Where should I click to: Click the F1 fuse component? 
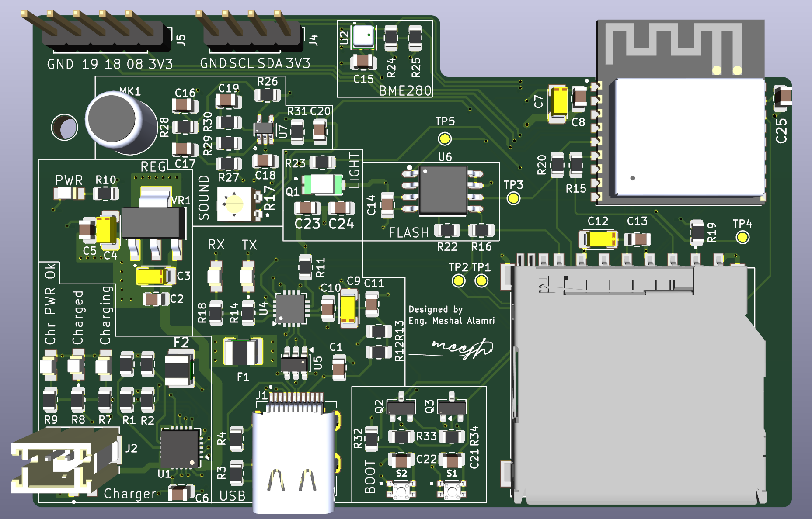point(243,352)
